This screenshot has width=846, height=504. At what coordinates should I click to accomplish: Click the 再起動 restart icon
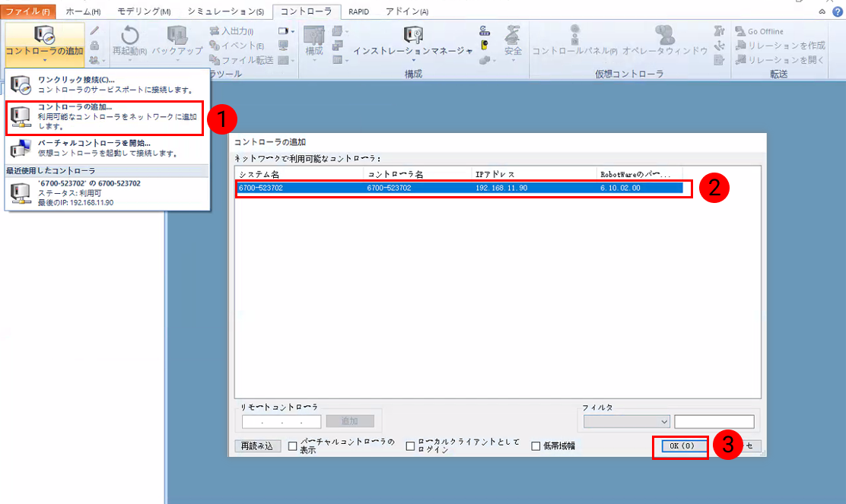[129, 36]
